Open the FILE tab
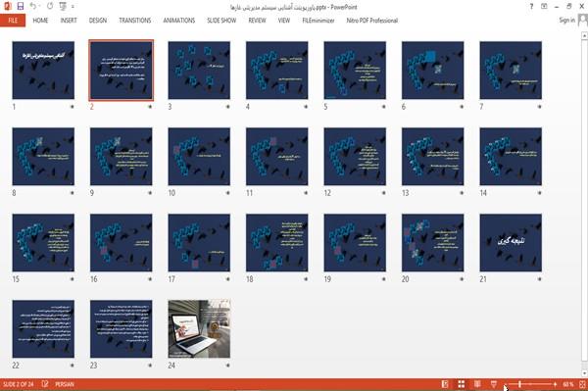Image resolution: width=588 pixels, height=391 pixels. point(13,21)
